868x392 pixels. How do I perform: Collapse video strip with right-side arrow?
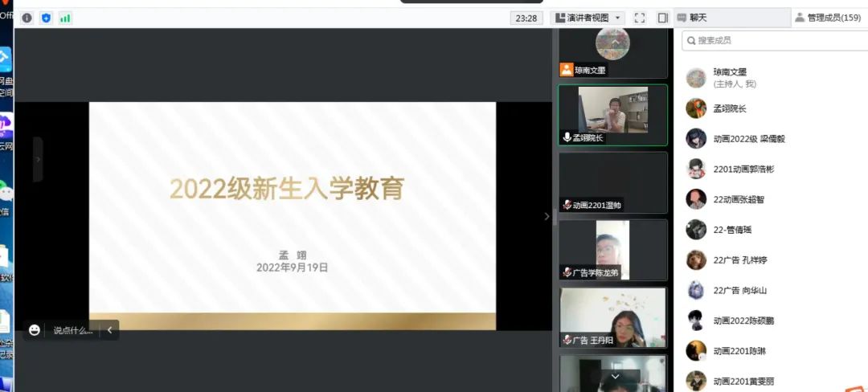coord(547,216)
